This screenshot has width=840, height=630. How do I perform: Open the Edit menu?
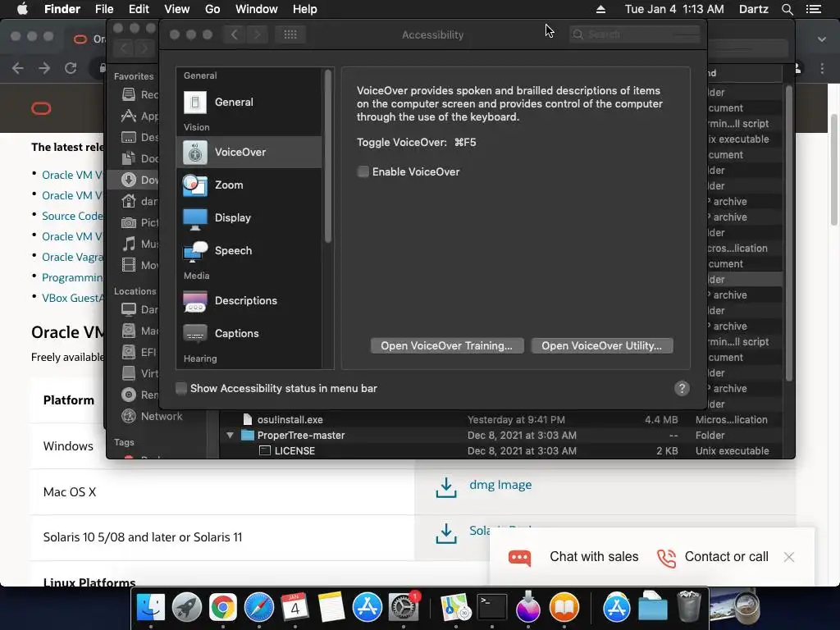139,9
